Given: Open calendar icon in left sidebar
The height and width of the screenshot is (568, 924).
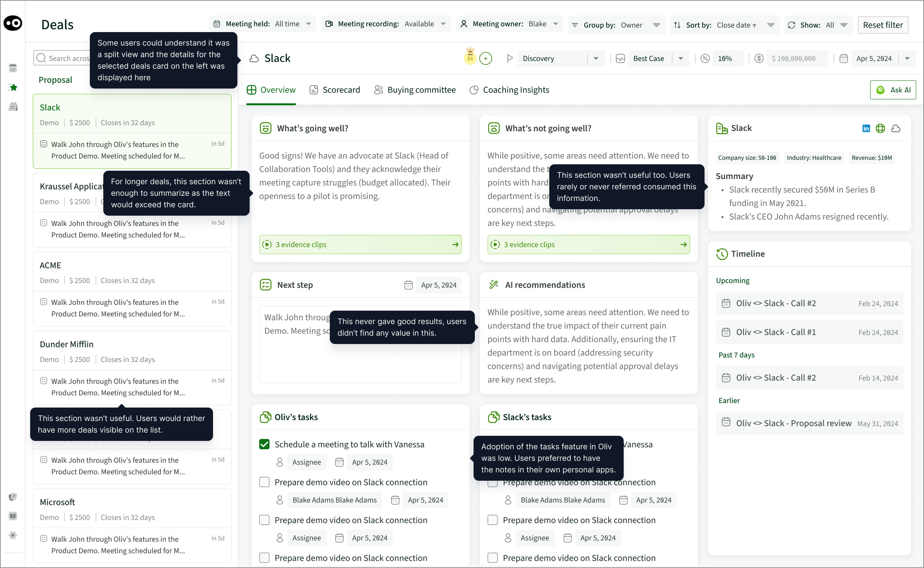Looking at the screenshot, I should tap(13, 68).
